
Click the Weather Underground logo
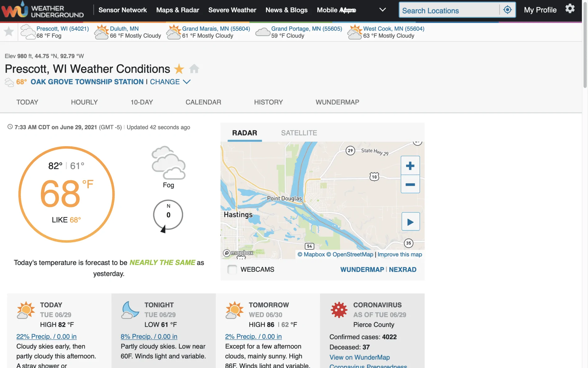(x=42, y=10)
